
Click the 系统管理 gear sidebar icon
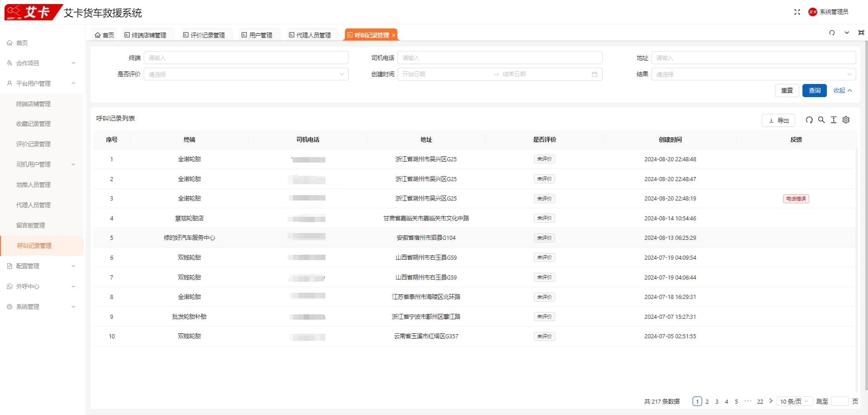click(9, 307)
